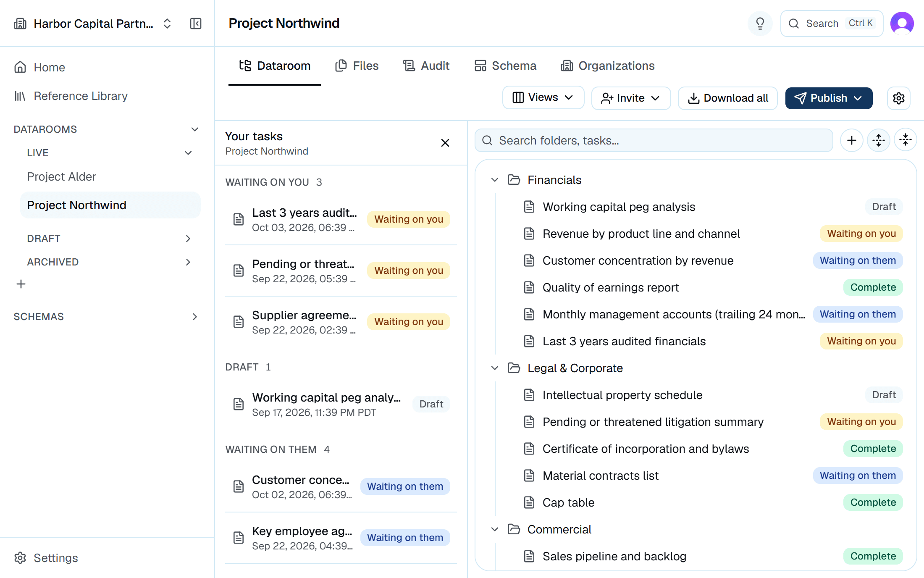Click document icon for Working capital draft task
924x578 pixels.
click(239, 404)
